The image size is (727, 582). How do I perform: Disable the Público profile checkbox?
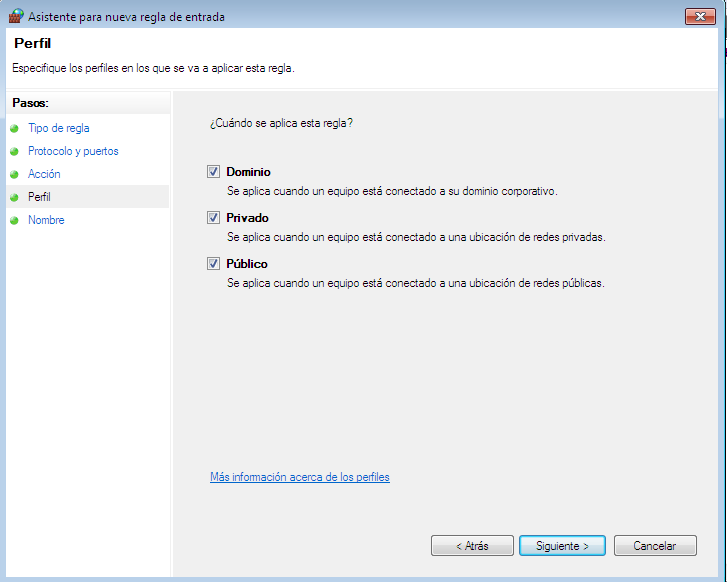(x=213, y=264)
